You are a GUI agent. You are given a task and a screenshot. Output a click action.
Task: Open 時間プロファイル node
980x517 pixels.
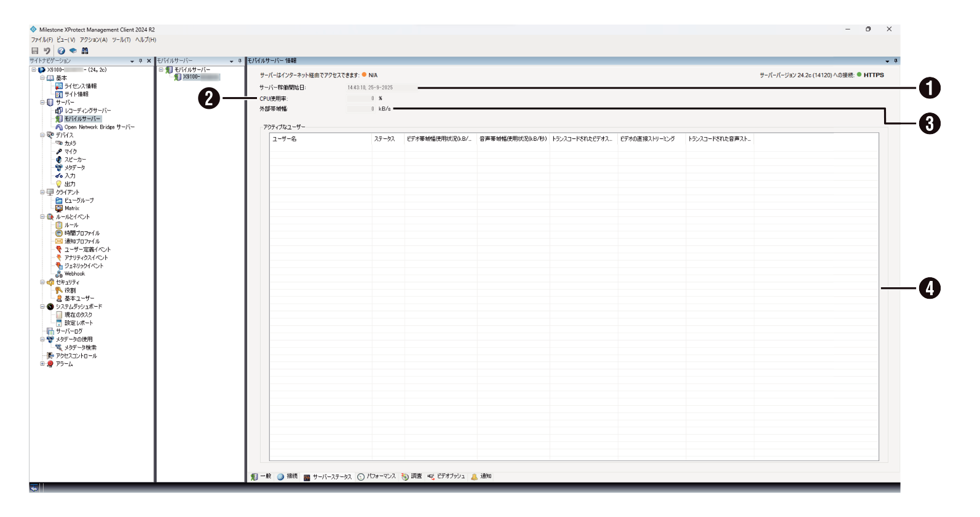[82, 233]
